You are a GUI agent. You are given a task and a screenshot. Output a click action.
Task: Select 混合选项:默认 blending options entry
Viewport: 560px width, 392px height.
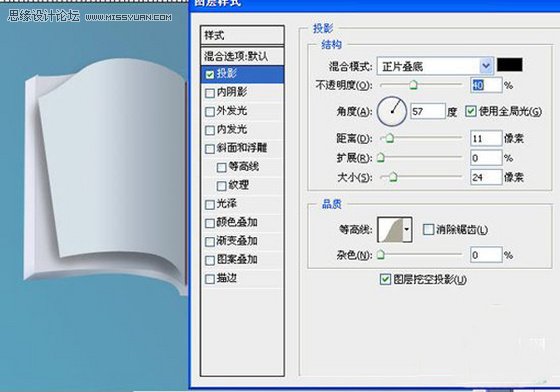pyautogui.click(x=242, y=56)
